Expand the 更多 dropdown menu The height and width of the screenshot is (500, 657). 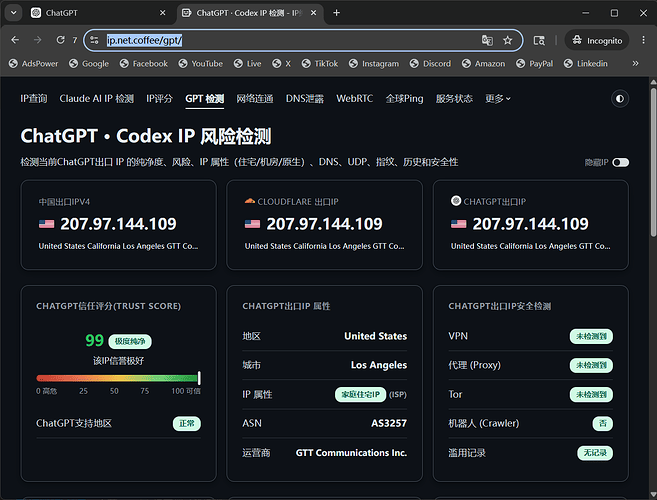pyautogui.click(x=498, y=98)
